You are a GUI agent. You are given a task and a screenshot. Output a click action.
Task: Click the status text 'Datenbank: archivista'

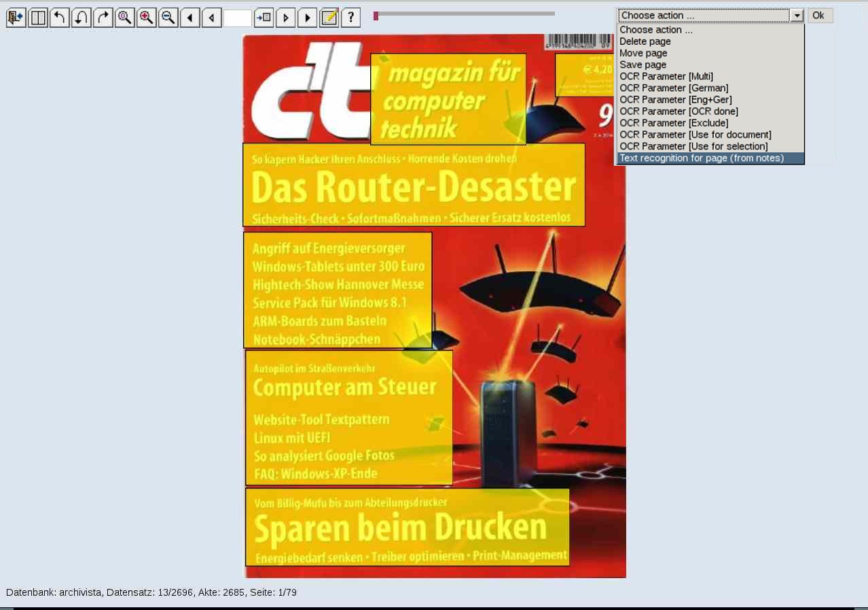pyautogui.click(x=54, y=592)
